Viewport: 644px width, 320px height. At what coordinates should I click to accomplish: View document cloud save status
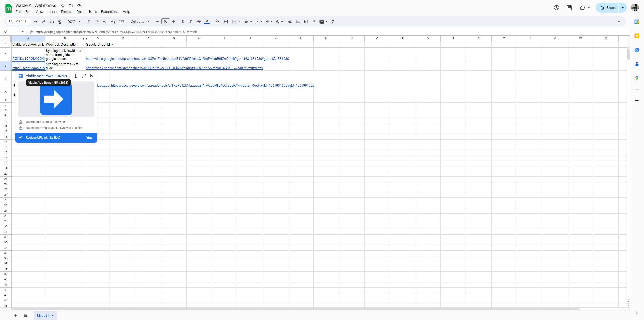pos(79,6)
